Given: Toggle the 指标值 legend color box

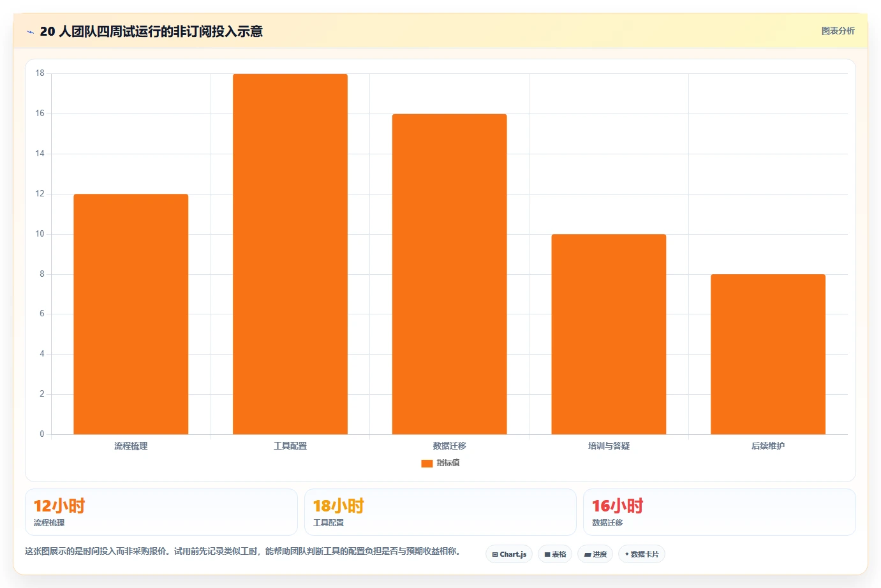Looking at the screenshot, I should (427, 464).
